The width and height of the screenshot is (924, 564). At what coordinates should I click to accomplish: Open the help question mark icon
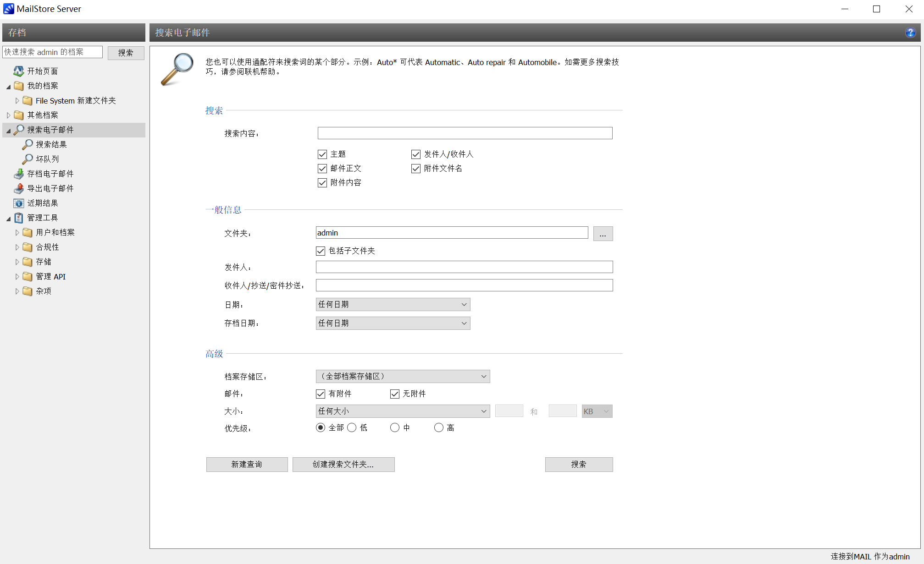[910, 33]
